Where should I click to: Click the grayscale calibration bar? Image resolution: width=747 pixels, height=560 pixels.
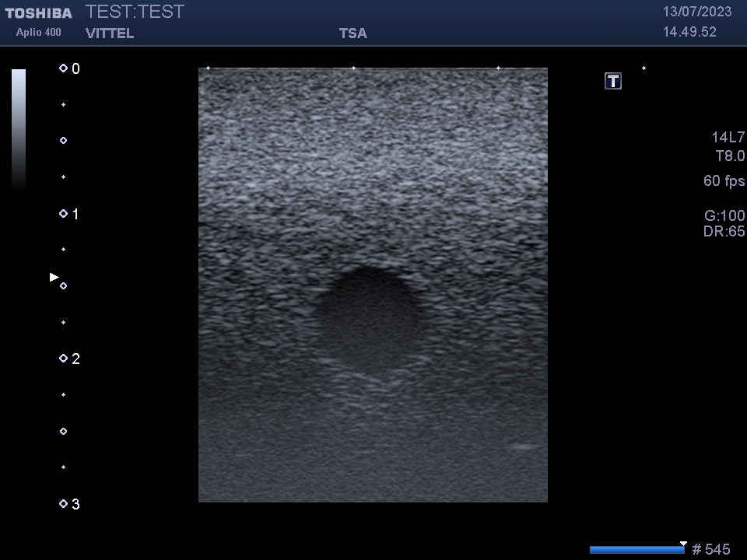click(x=16, y=128)
